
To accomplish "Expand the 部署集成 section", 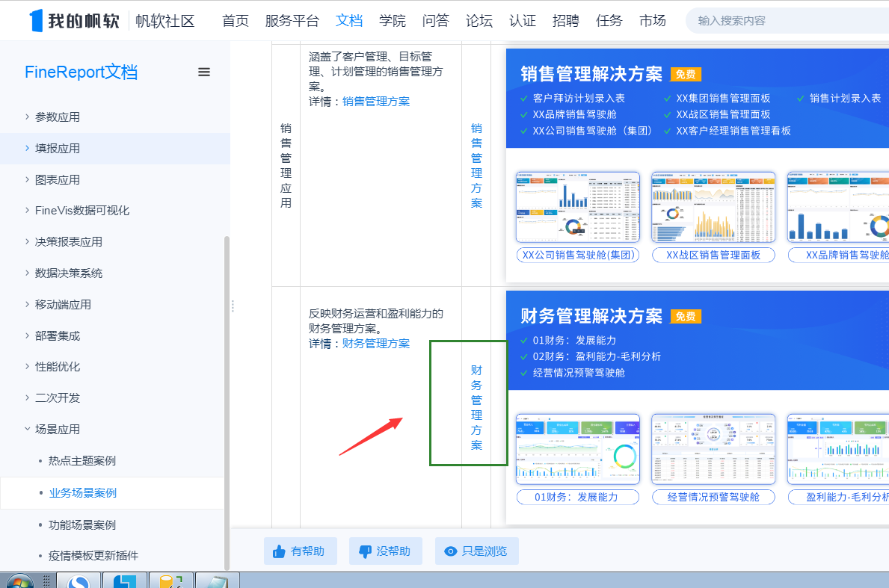I will click(x=114, y=336).
